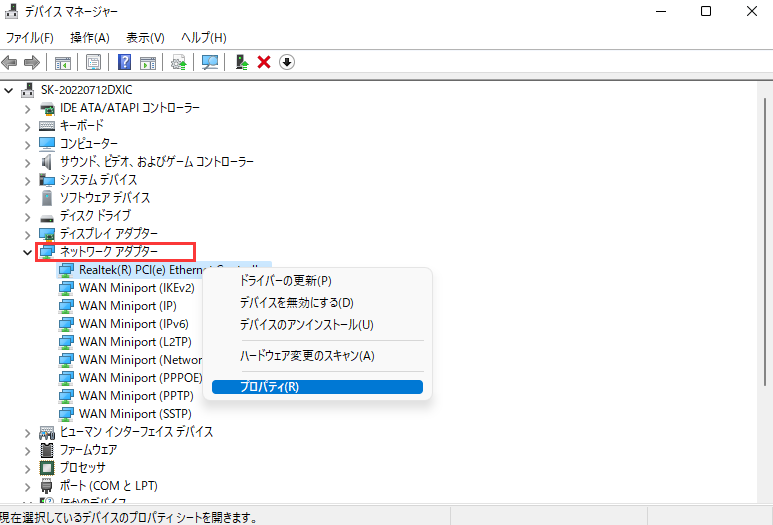Click the Forward arrow toolbar icon
The width and height of the screenshot is (773, 525).
tap(32, 63)
